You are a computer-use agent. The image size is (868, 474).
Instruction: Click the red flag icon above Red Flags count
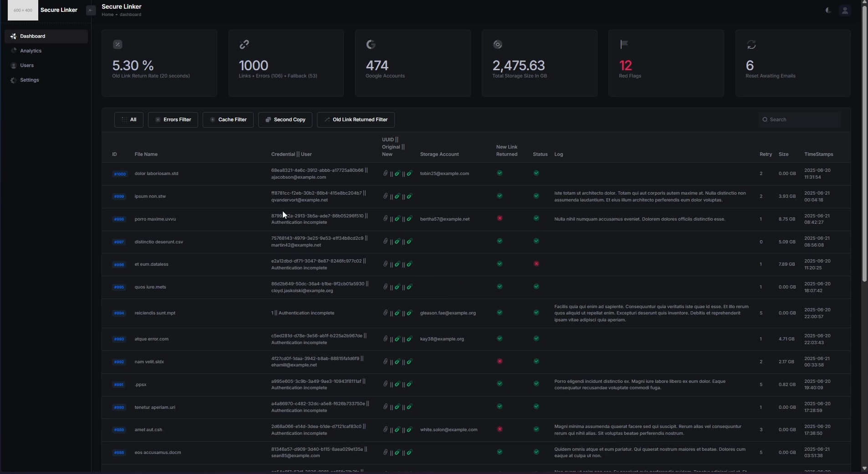(x=623, y=44)
